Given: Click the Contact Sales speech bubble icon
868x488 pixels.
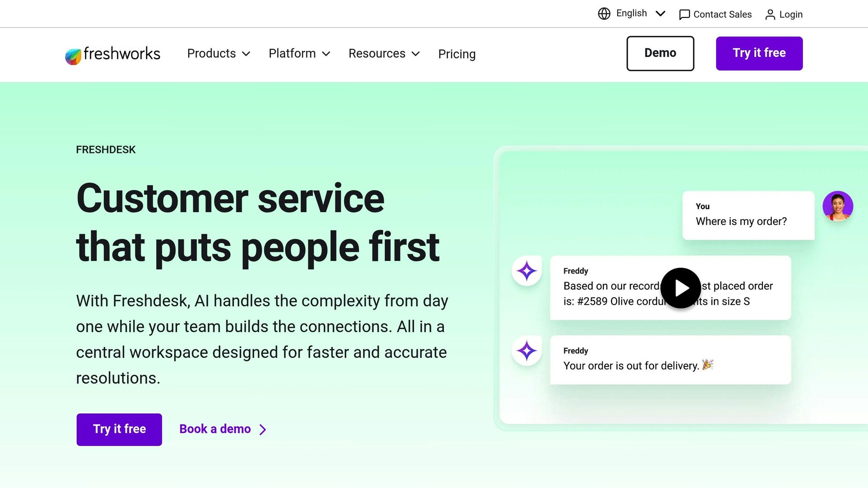Looking at the screenshot, I should coord(685,14).
